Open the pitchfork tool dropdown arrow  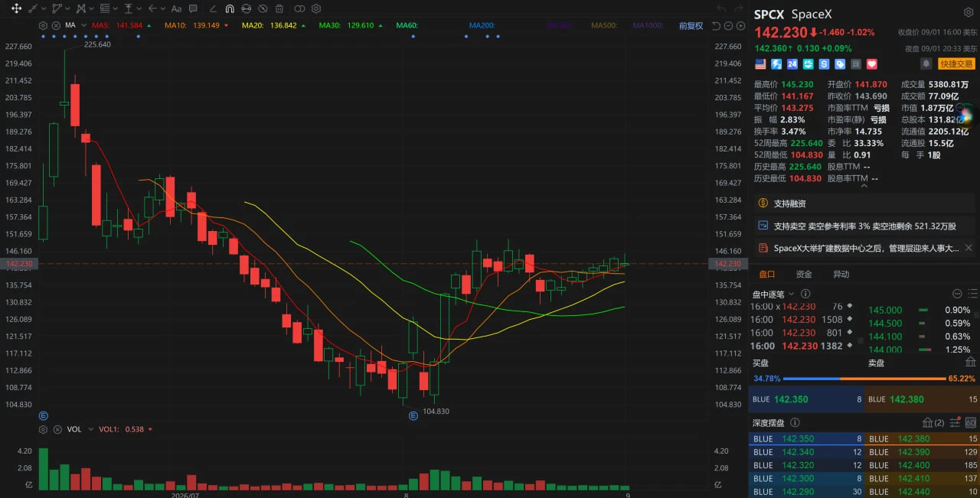91,8
